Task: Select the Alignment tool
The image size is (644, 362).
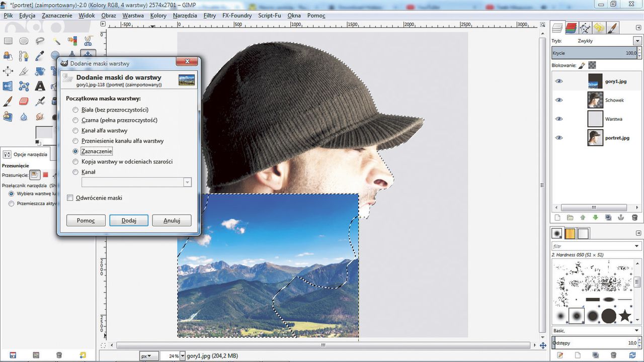Action: tap(8, 71)
